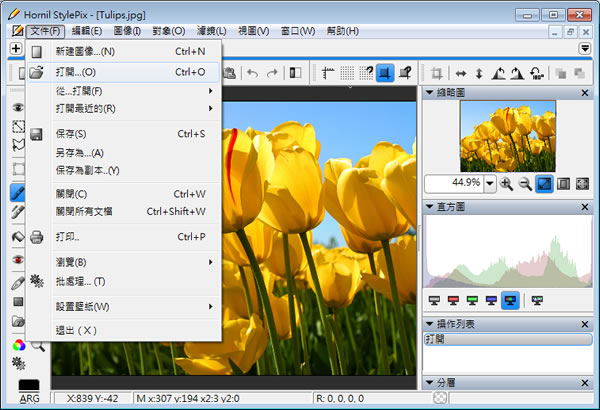Expand the 從...打開(F) submenu

click(x=124, y=91)
